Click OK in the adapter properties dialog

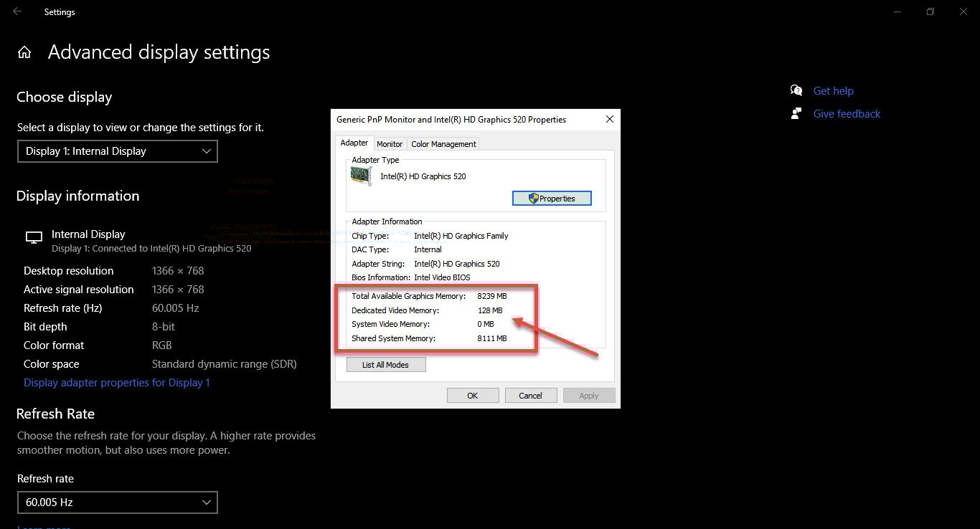(x=473, y=395)
